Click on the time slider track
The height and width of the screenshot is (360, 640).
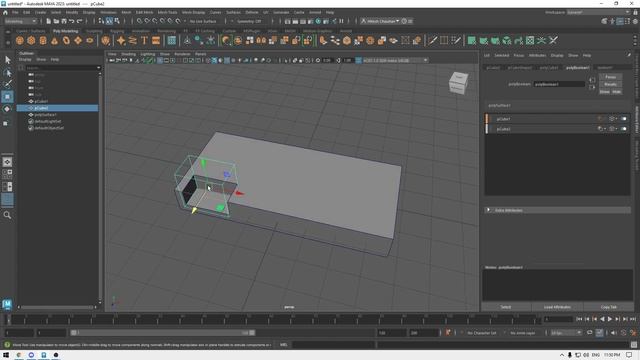pyautogui.click(x=273, y=319)
